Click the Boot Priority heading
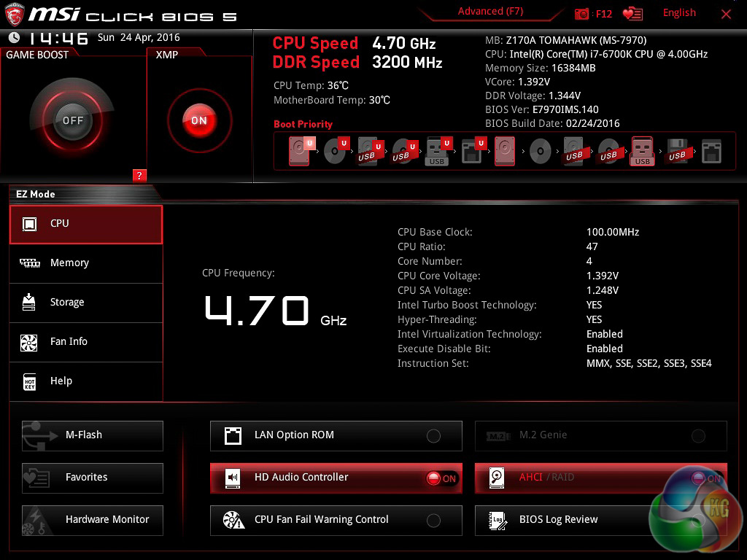 303,124
